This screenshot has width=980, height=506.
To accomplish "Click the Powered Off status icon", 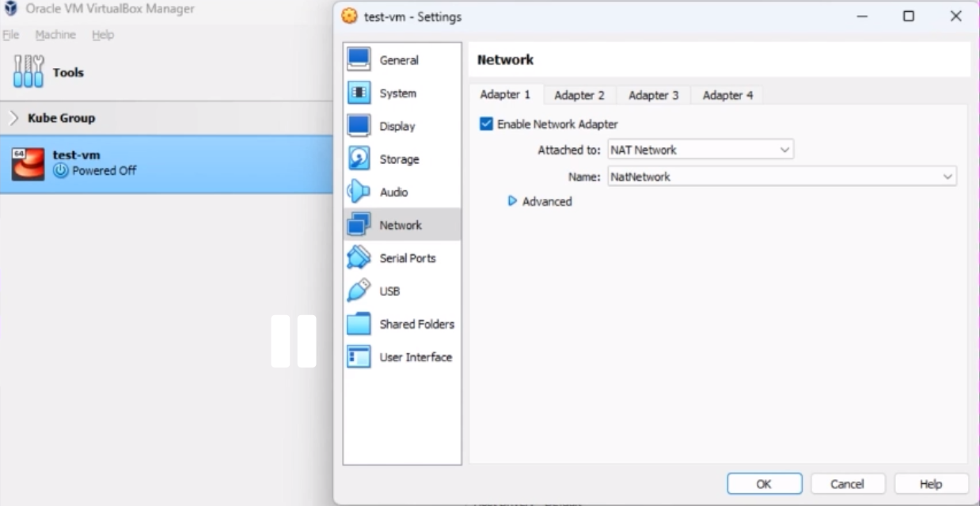I will tap(60, 170).
